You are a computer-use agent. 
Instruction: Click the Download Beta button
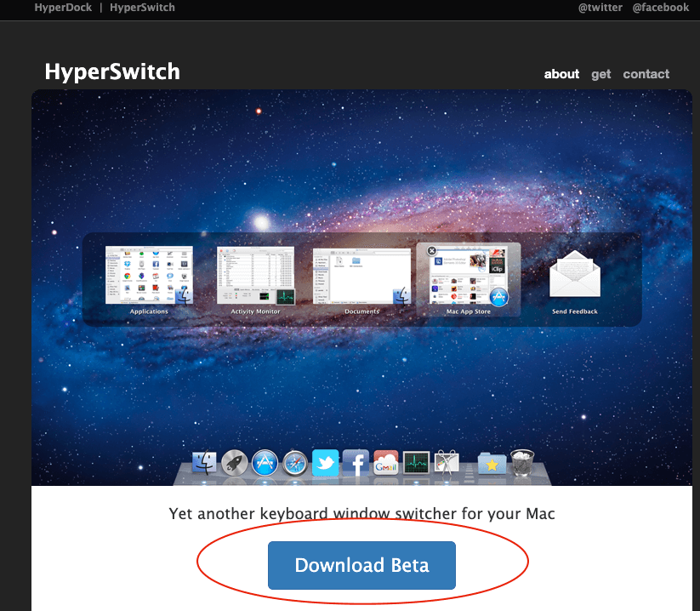[x=361, y=565]
